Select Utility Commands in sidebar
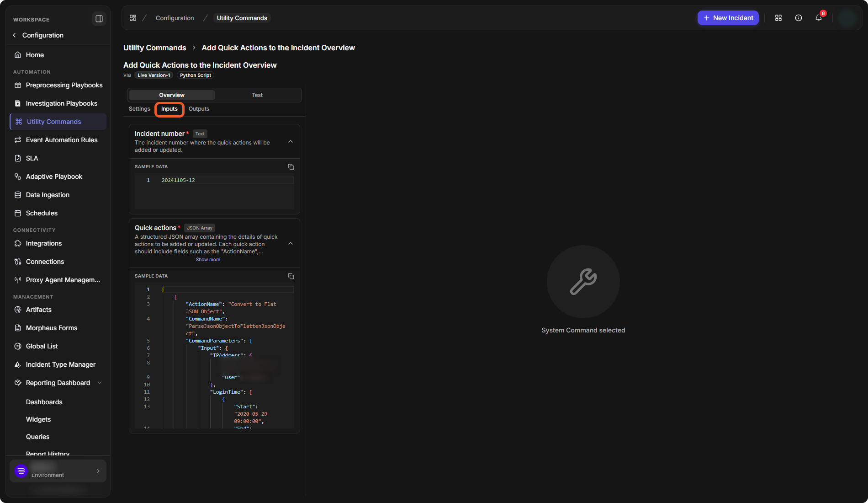 click(58, 122)
